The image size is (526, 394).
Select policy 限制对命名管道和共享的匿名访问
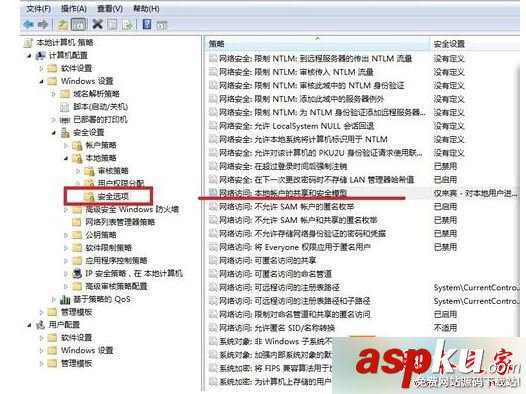(x=295, y=314)
